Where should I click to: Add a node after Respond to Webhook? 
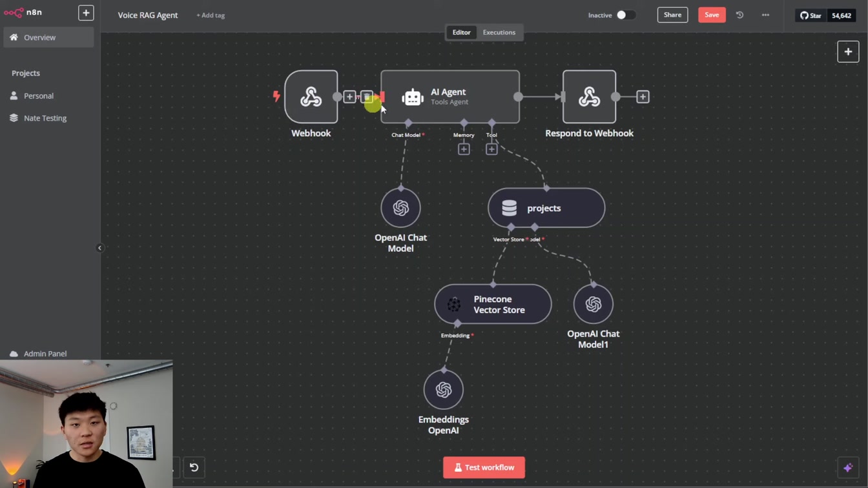(643, 97)
